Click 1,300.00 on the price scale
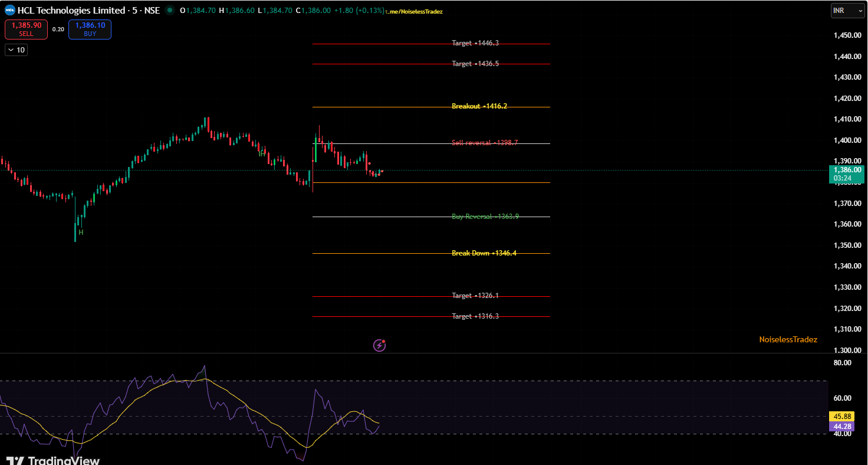868x465 pixels. click(847, 350)
